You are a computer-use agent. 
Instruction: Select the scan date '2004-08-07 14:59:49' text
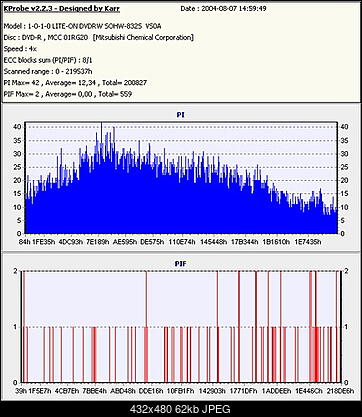tap(234, 9)
